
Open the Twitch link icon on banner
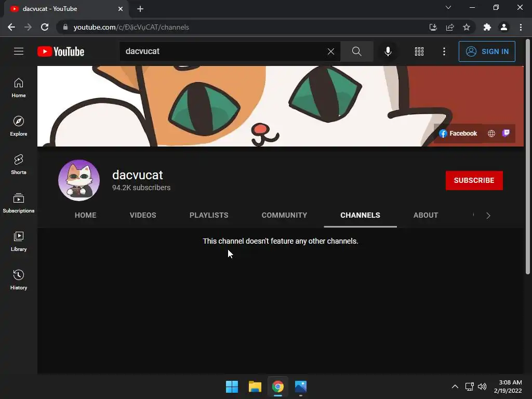506,133
